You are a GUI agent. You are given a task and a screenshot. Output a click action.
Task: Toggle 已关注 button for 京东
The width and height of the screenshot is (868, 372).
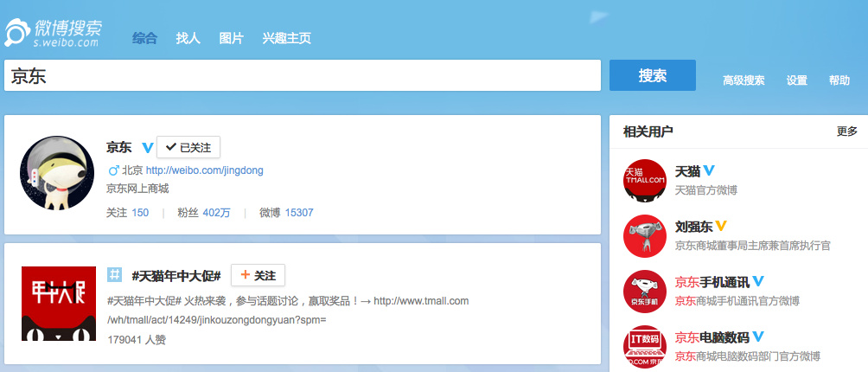pos(188,147)
